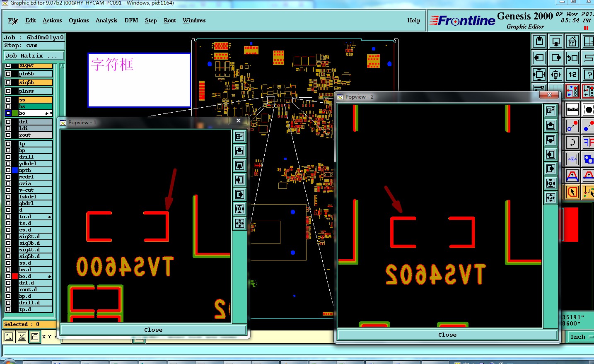Toggle the checkbox for layer sig5b
The height and width of the screenshot is (364, 594).
(x=8, y=82)
